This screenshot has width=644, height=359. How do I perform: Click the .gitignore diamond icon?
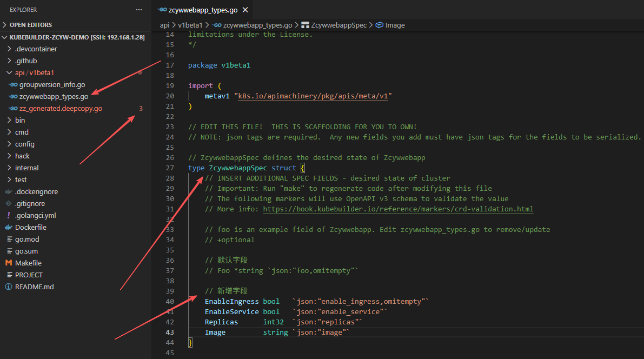[x=9, y=204]
